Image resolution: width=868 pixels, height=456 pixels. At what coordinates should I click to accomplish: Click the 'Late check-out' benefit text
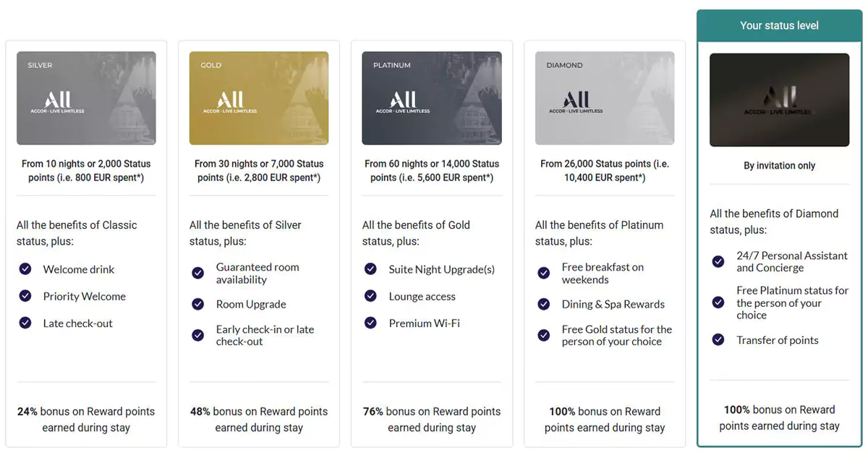click(x=78, y=324)
